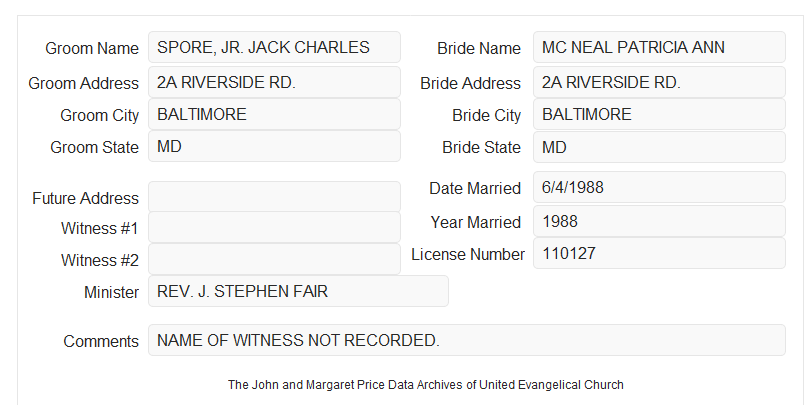Focus the Date Married field
The width and height of the screenshot is (805, 405).
tap(659, 187)
